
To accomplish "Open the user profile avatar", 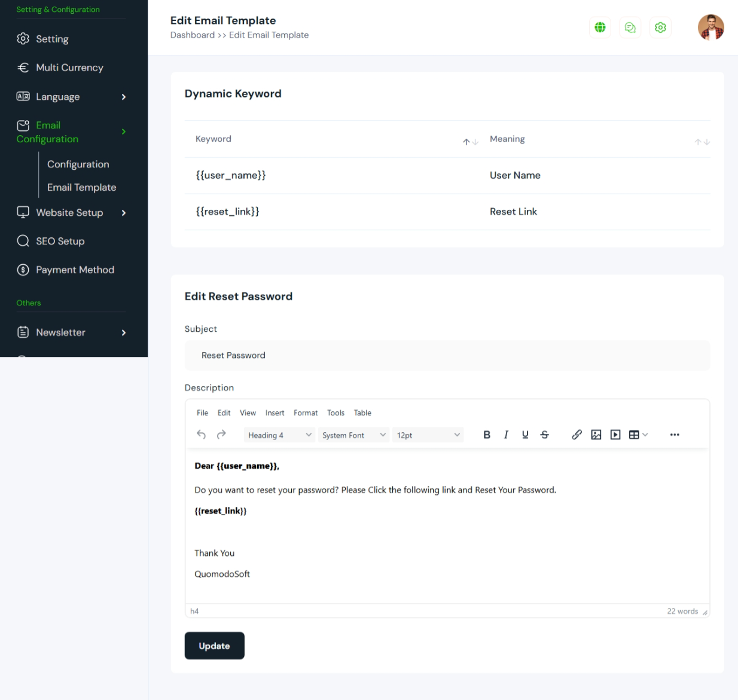I will click(710, 27).
